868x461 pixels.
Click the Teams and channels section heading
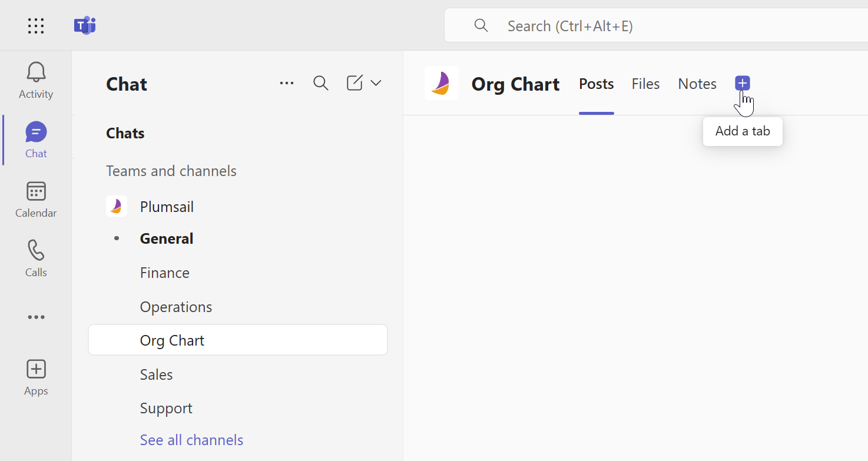click(x=171, y=171)
